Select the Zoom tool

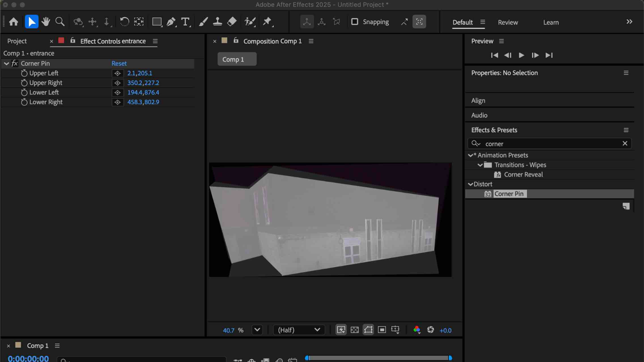60,21
